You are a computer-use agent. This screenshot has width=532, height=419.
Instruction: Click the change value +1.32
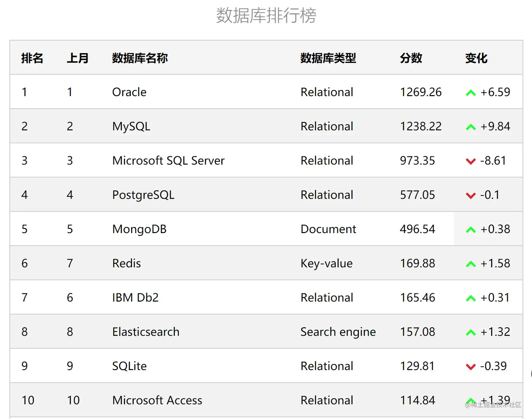coord(495,332)
